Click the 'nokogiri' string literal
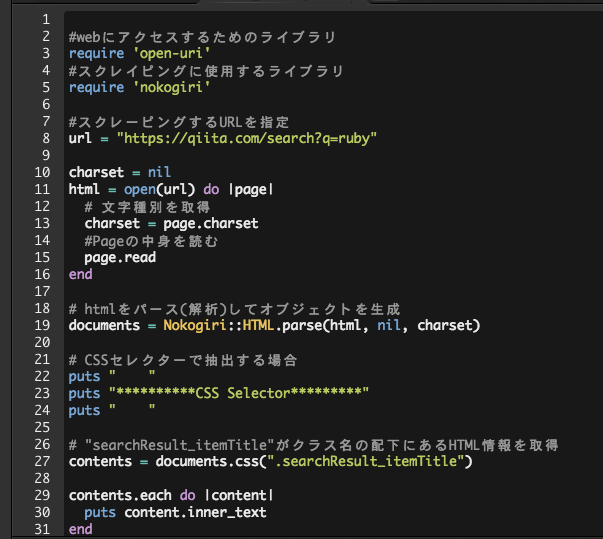This screenshot has height=539, width=603. tap(172, 88)
